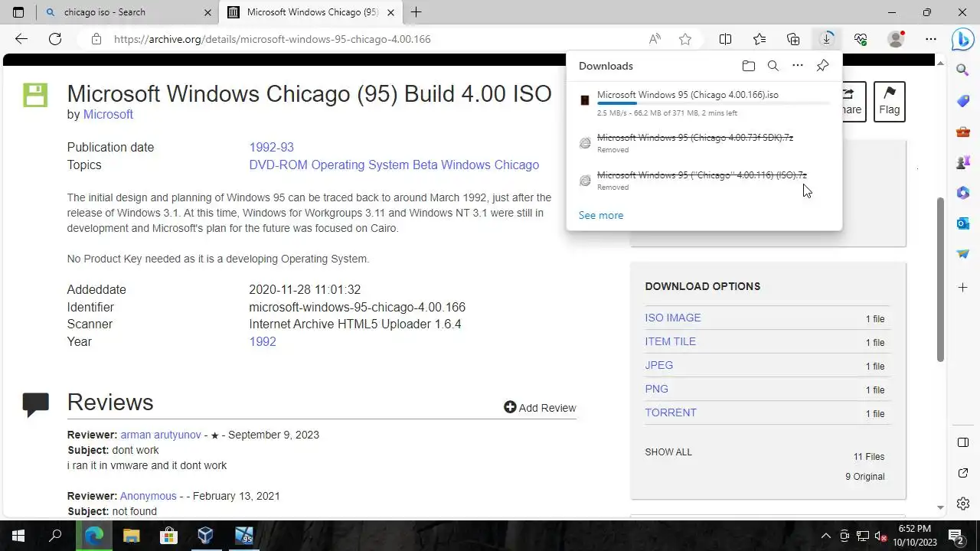Select the removed Chicago 4.00.73f SDK download

tap(695, 138)
